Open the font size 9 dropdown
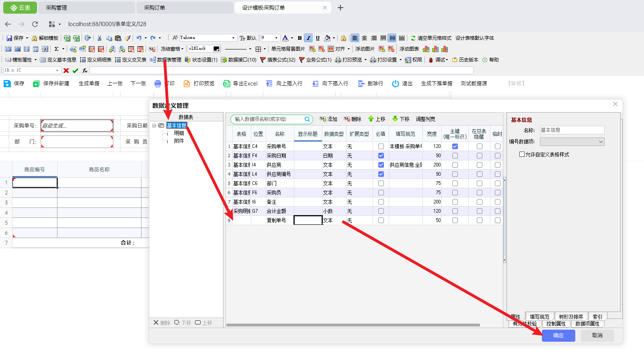Screen dimensions: 644x357 pyautogui.click(x=276, y=38)
